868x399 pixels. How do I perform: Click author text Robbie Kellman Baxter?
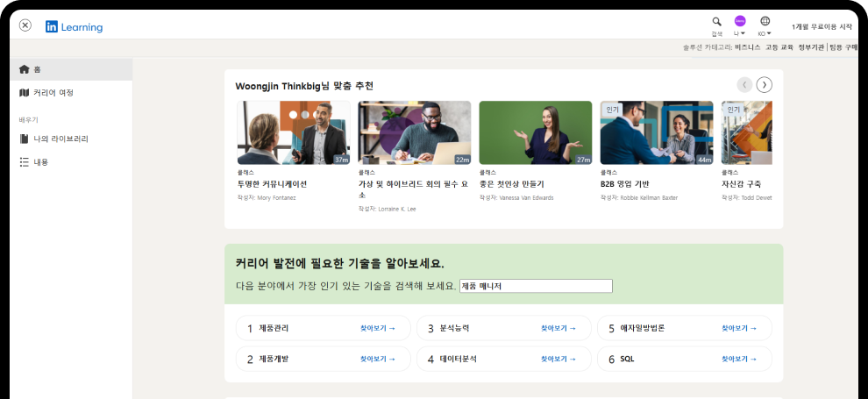(649, 197)
